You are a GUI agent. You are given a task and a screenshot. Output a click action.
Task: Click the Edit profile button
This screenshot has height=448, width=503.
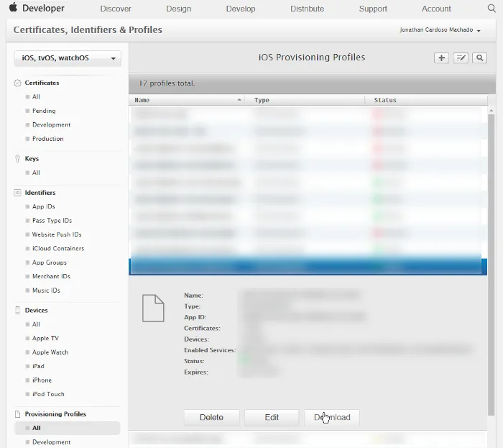[272, 417]
